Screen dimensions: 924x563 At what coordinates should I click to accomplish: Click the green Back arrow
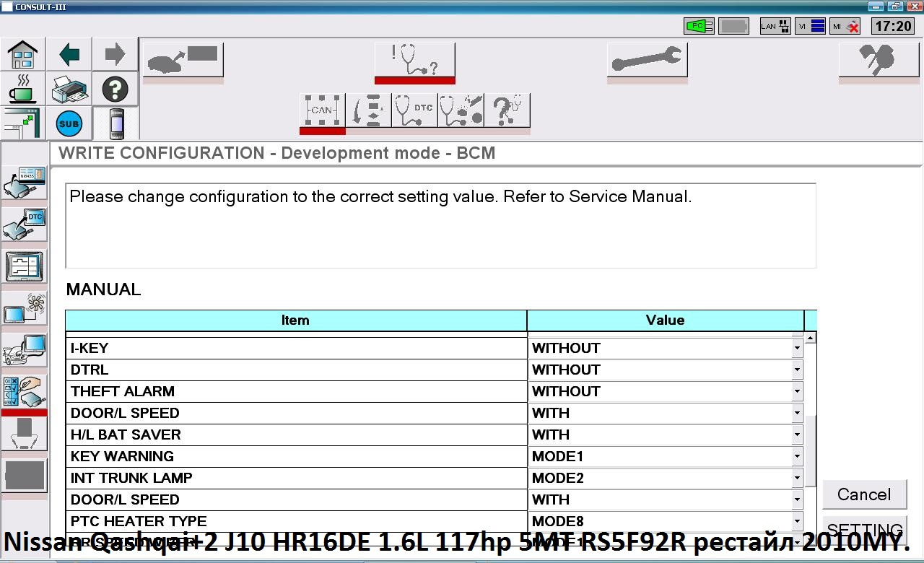69,55
